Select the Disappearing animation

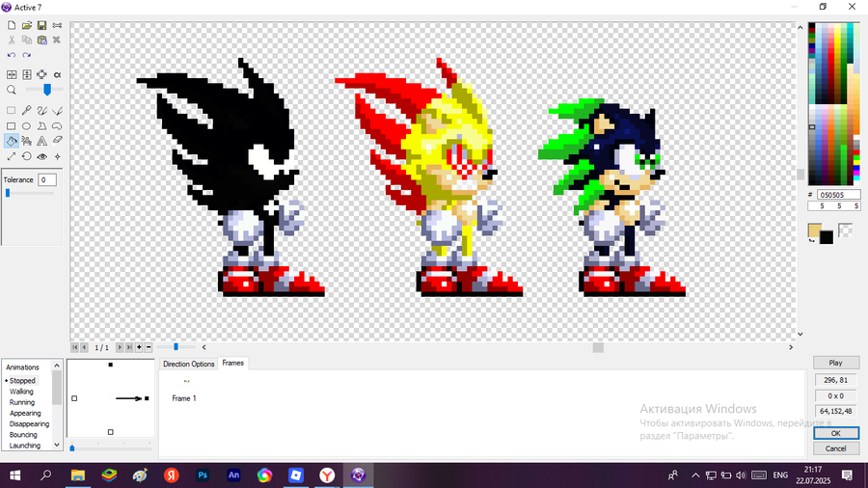coord(29,423)
